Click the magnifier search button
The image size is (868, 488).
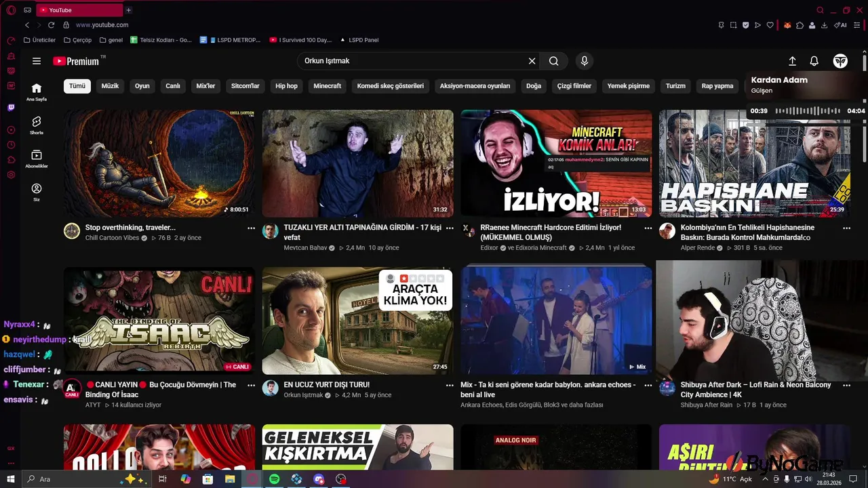click(x=554, y=61)
